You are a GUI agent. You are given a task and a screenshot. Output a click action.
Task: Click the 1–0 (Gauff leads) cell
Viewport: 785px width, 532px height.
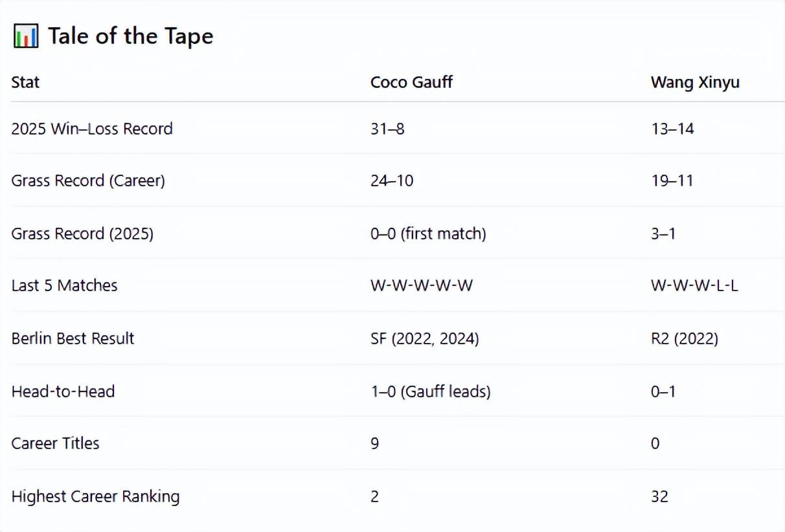(x=430, y=392)
